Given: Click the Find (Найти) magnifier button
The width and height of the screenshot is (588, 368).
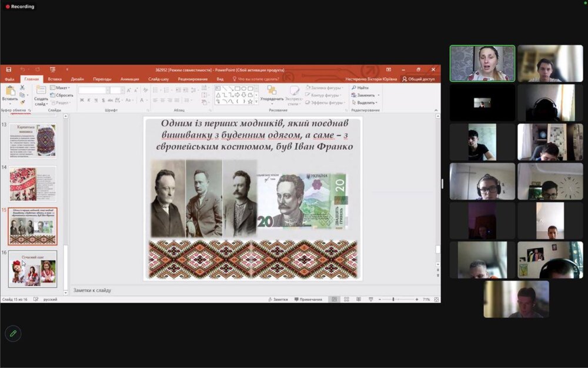Looking at the screenshot, I should coord(360,88).
